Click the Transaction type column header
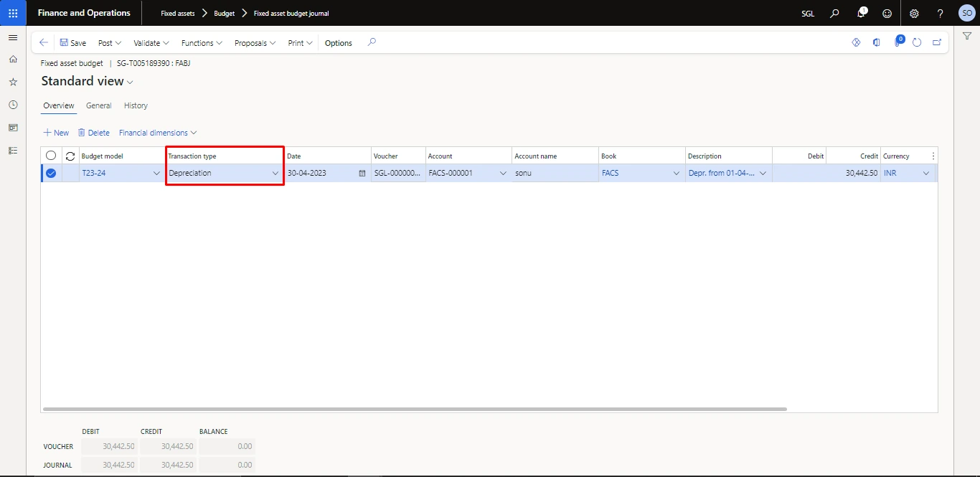This screenshot has width=980, height=477. click(225, 156)
